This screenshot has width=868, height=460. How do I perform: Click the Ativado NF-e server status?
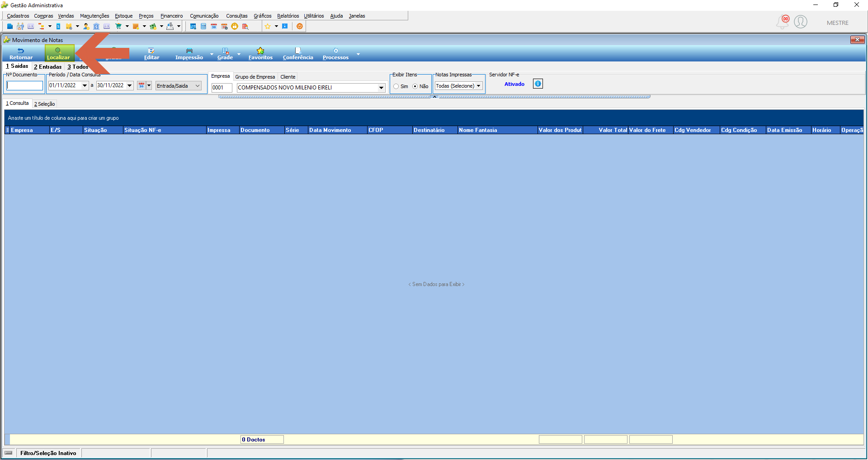click(514, 84)
